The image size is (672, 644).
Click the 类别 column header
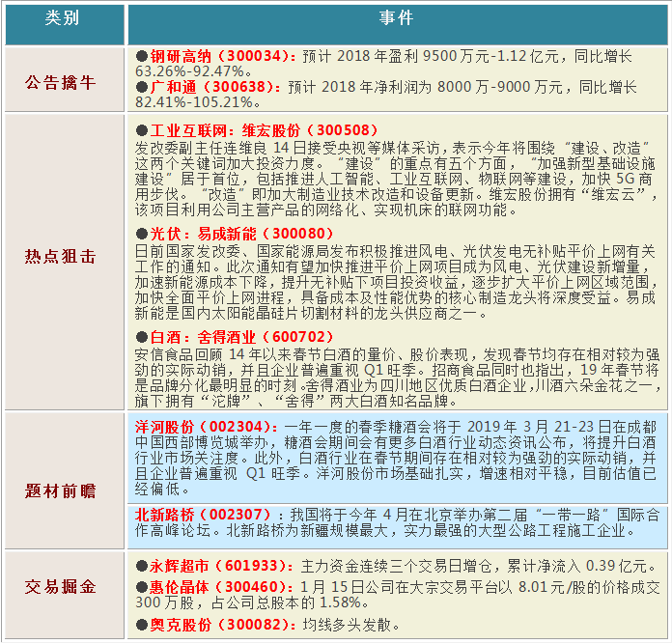point(65,24)
